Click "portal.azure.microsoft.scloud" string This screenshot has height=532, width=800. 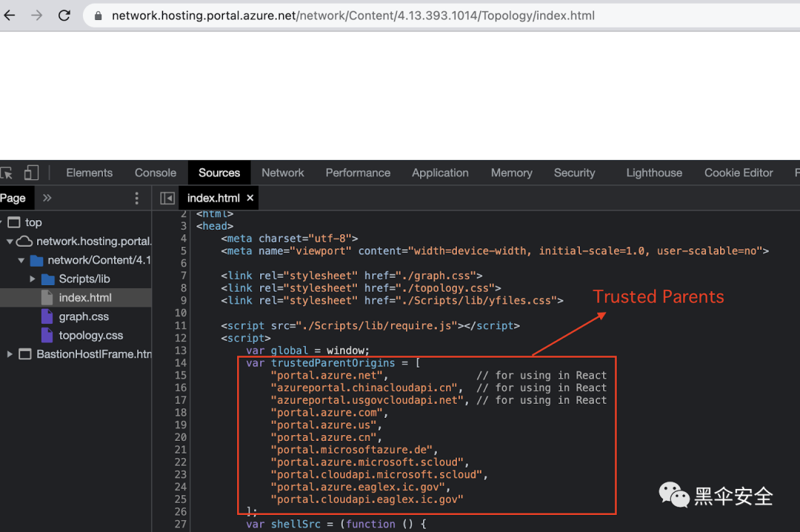tap(367, 462)
